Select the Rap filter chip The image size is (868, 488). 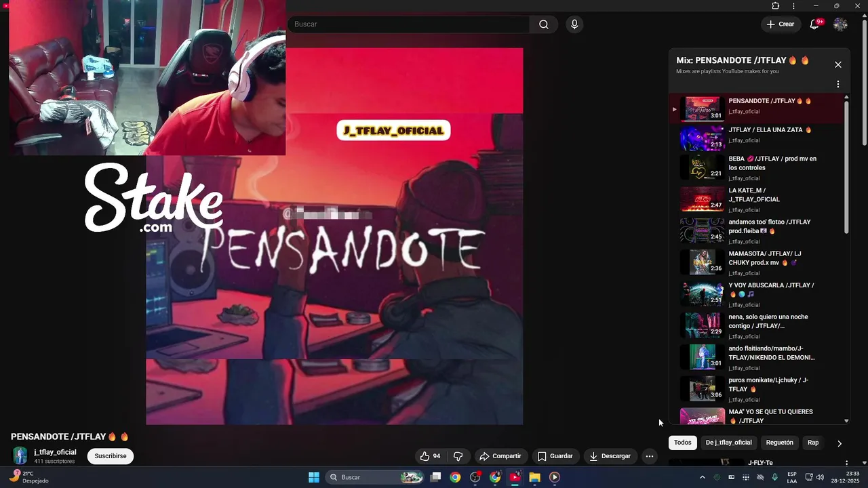tap(813, 443)
